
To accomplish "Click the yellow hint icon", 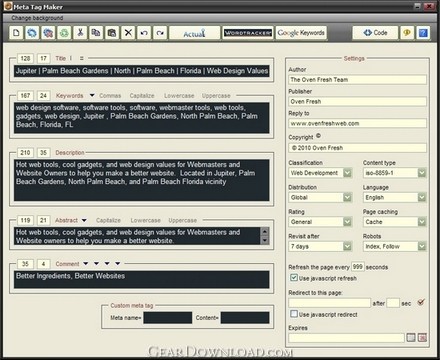I will (x=407, y=33).
